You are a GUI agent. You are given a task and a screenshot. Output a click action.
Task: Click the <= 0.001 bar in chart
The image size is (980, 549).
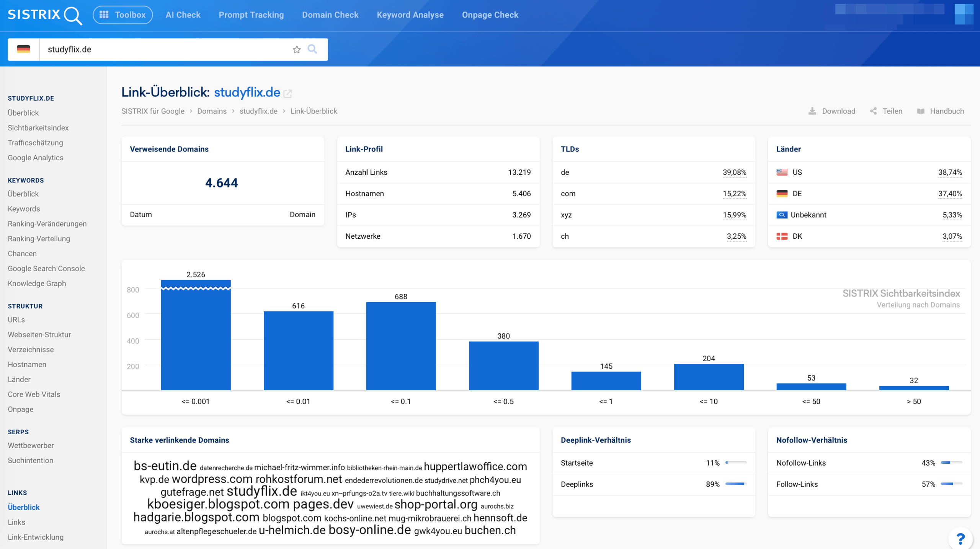click(196, 335)
